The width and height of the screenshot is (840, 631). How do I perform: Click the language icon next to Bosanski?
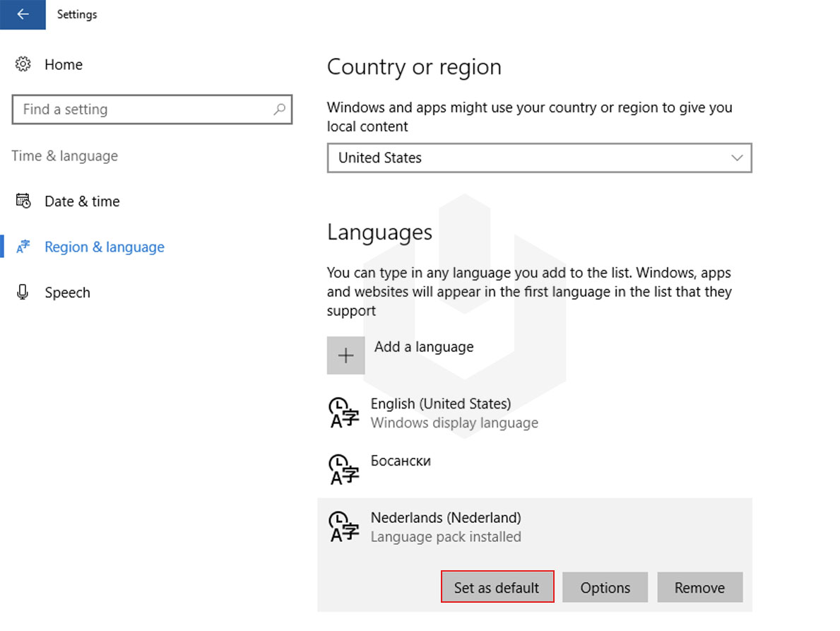343,469
